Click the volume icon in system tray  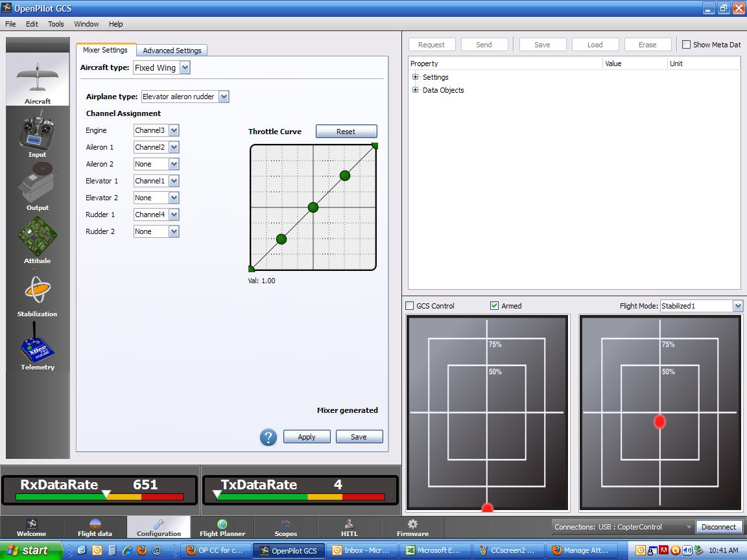coord(687,550)
